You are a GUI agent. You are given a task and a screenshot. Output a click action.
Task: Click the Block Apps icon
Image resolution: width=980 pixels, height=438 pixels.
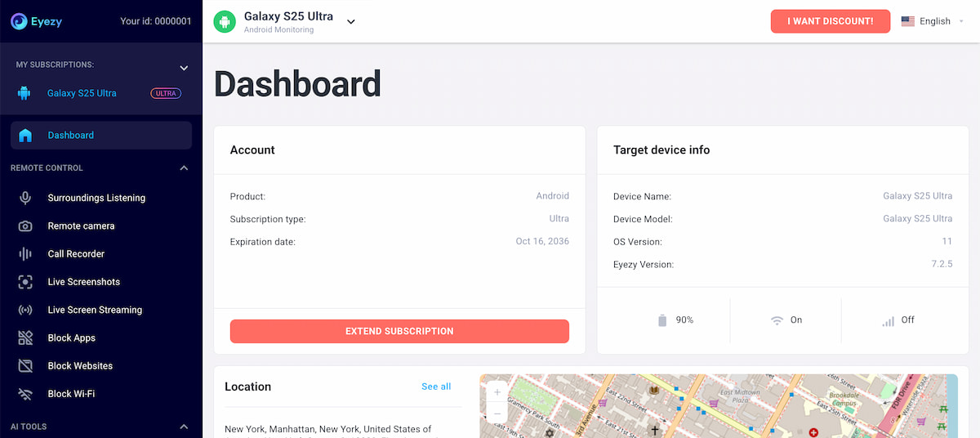click(x=25, y=337)
